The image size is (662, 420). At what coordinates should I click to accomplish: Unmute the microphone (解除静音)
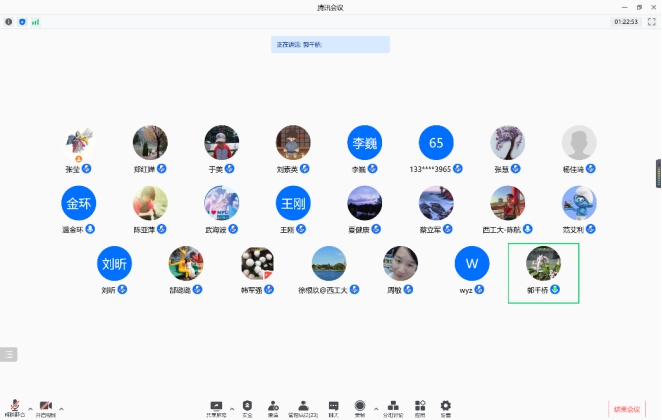[x=14, y=407]
